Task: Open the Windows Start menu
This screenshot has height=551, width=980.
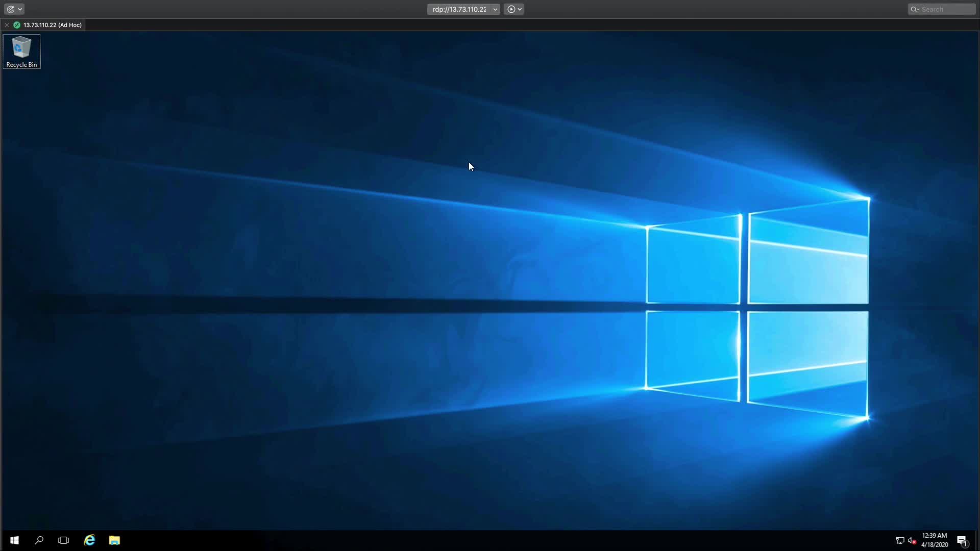Action: tap(14, 540)
